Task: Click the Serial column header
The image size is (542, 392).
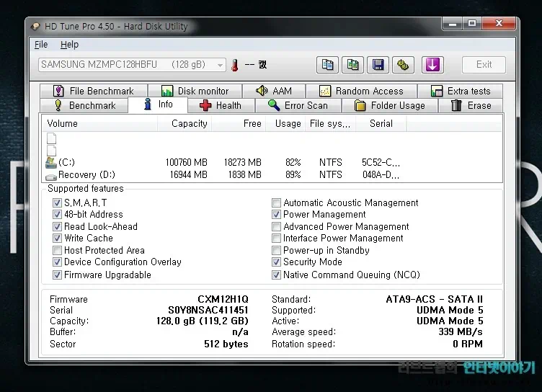Action: (x=381, y=123)
